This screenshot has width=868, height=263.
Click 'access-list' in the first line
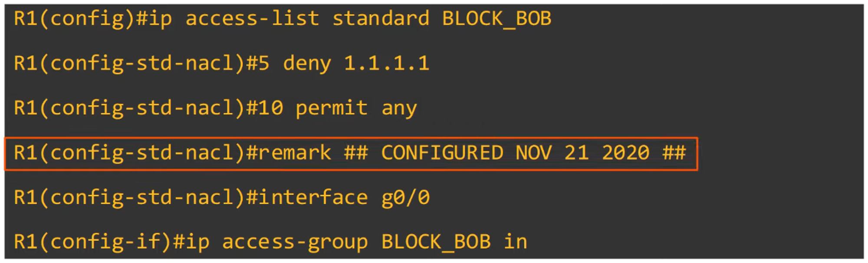pos(252,19)
